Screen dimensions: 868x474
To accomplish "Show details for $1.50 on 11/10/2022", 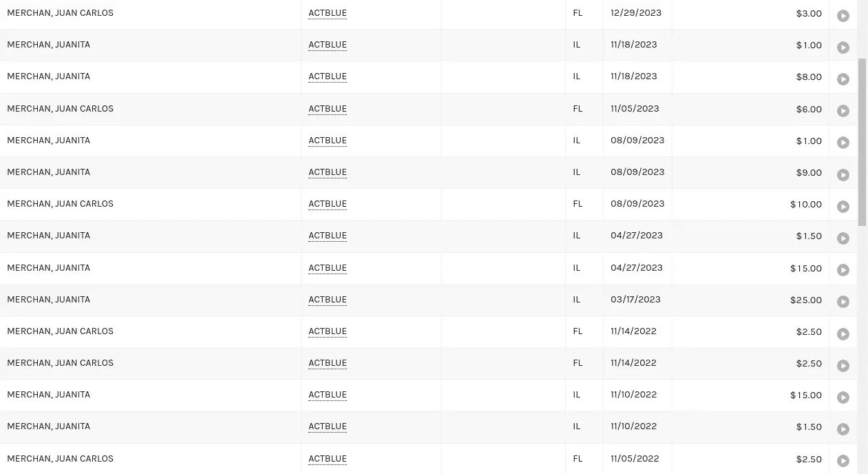I will pyautogui.click(x=843, y=429).
